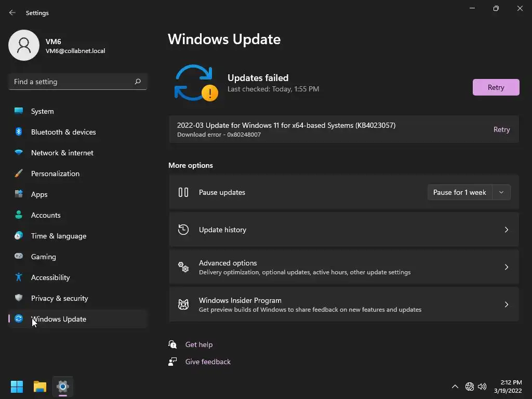Click the Find a setting search box

pyautogui.click(x=72, y=82)
